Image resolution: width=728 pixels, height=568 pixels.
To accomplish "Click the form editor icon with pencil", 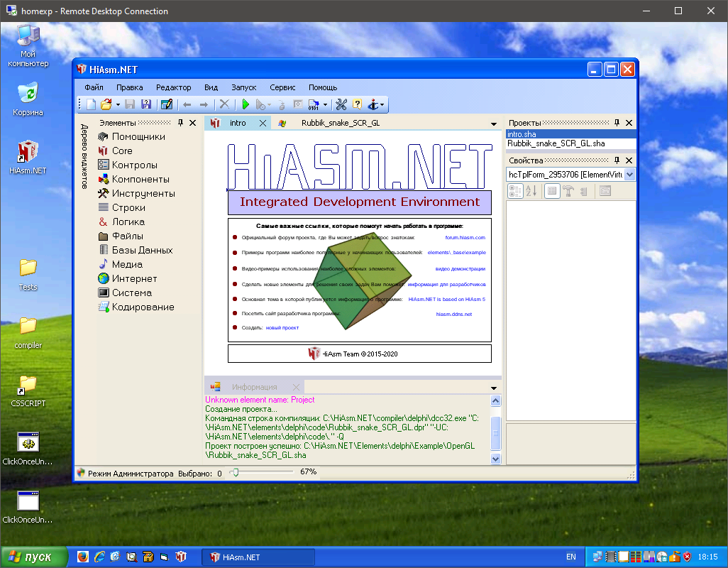I will (167, 104).
